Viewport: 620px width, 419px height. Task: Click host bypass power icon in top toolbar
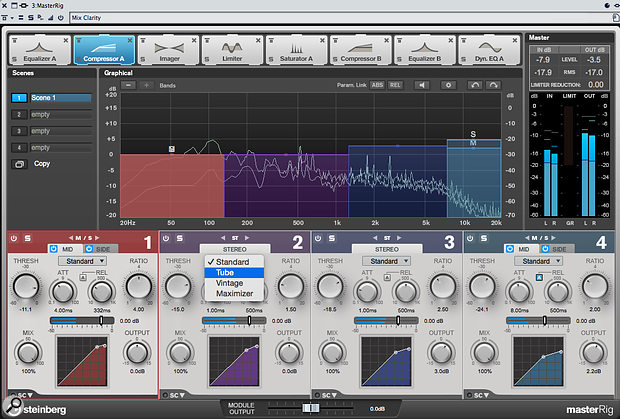coord(61,18)
